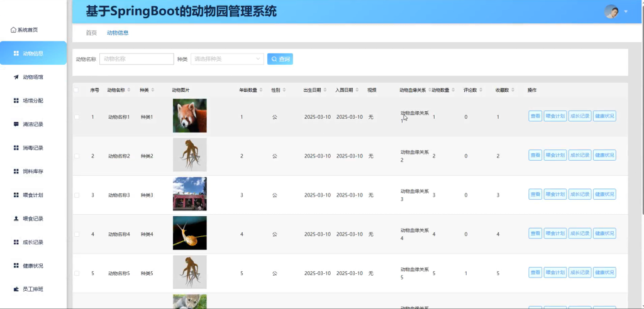Click the 喂食记录 person icon
The height and width of the screenshot is (309, 644).
point(16,219)
